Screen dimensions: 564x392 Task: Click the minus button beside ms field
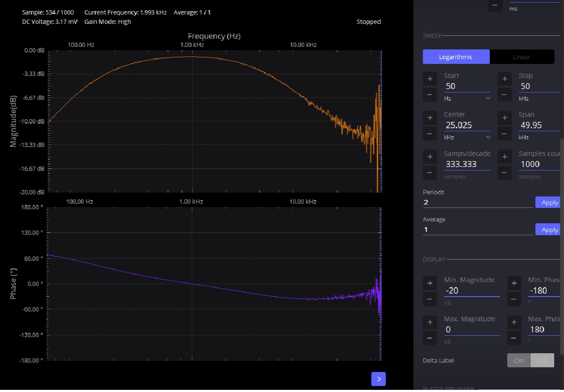(x=495, y=6)
